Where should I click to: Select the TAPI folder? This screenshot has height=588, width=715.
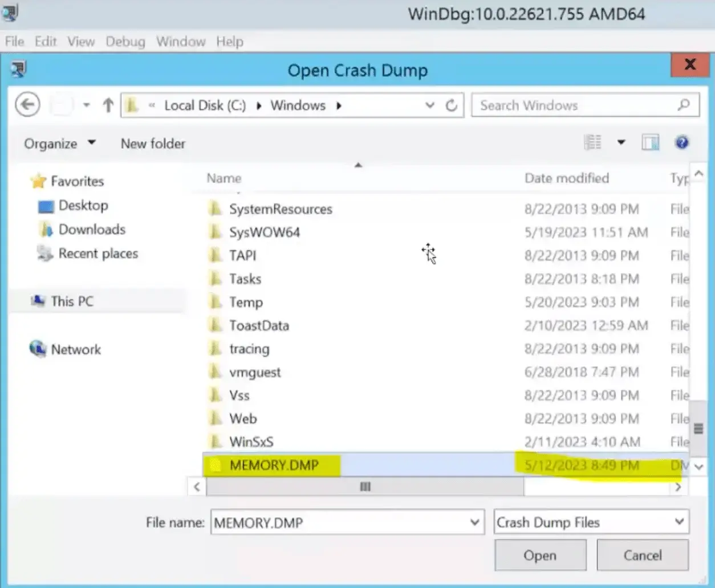tap(242, 256)
